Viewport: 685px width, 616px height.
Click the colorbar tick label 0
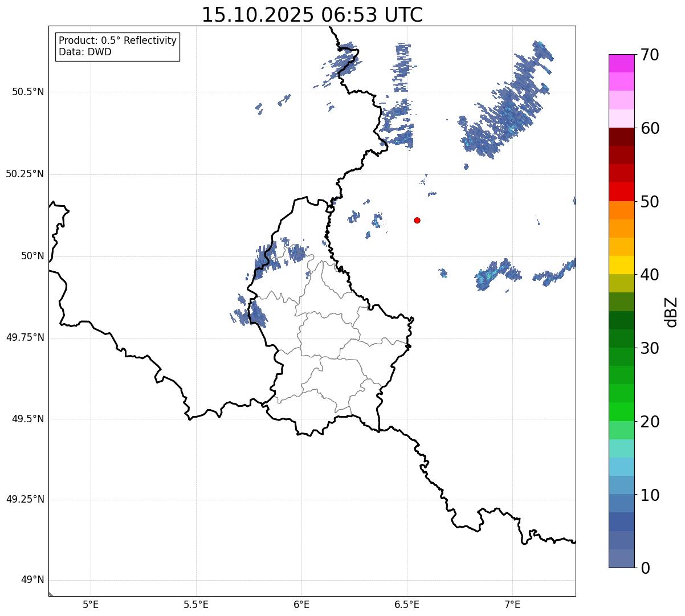[x=645, y=568]
